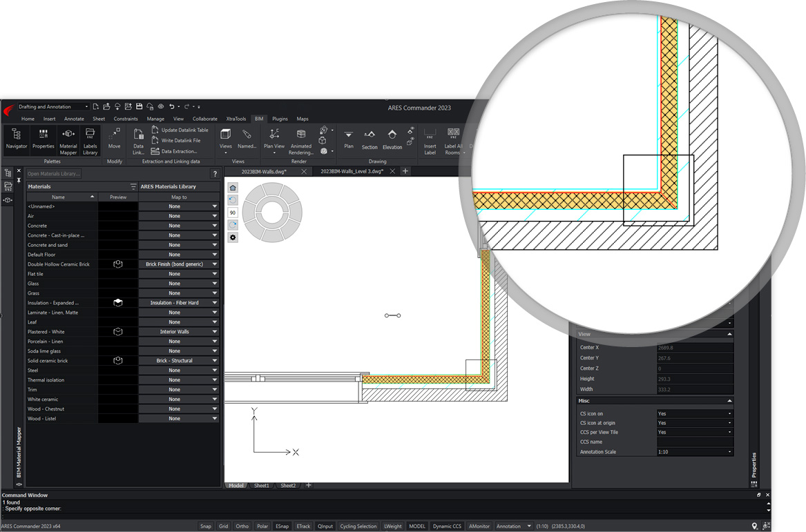Switch to 2023BIM-Walls.dwg document tab
806x532 pixels.
click(264, 172)
